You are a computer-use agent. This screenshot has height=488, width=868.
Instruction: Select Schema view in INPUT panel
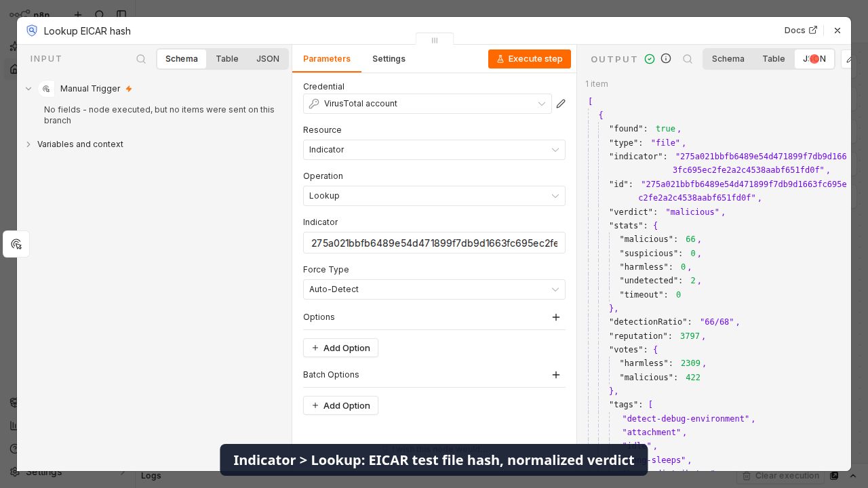click(x=182, y=59)
